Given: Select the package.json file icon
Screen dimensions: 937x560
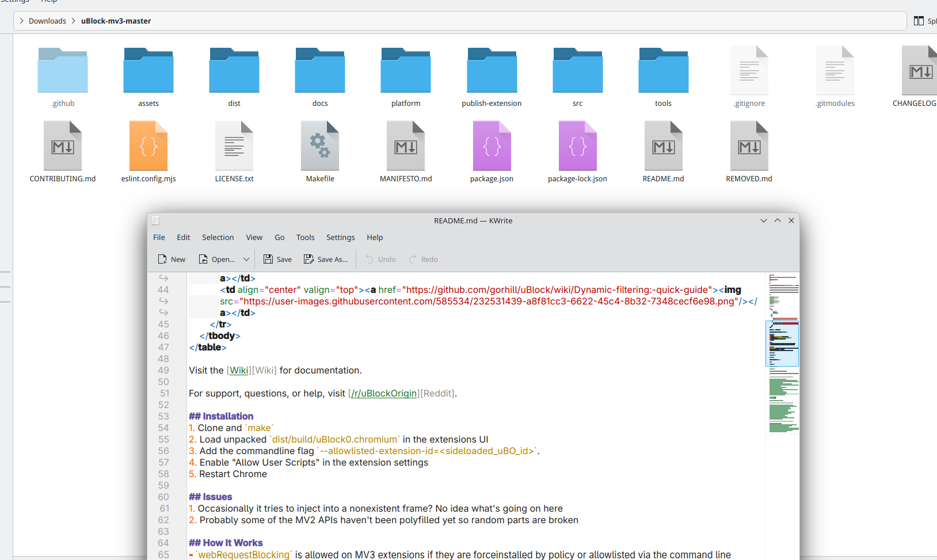Looking at the screenshot, I should (x=492, y=146).
